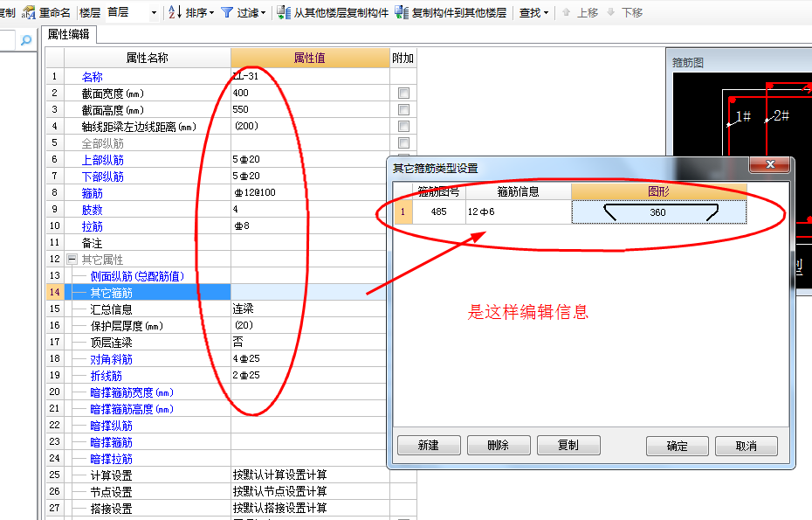This screenshot has height=520, width=812.
Task: Click the search magnifier icon
Action: pos(26,40)
